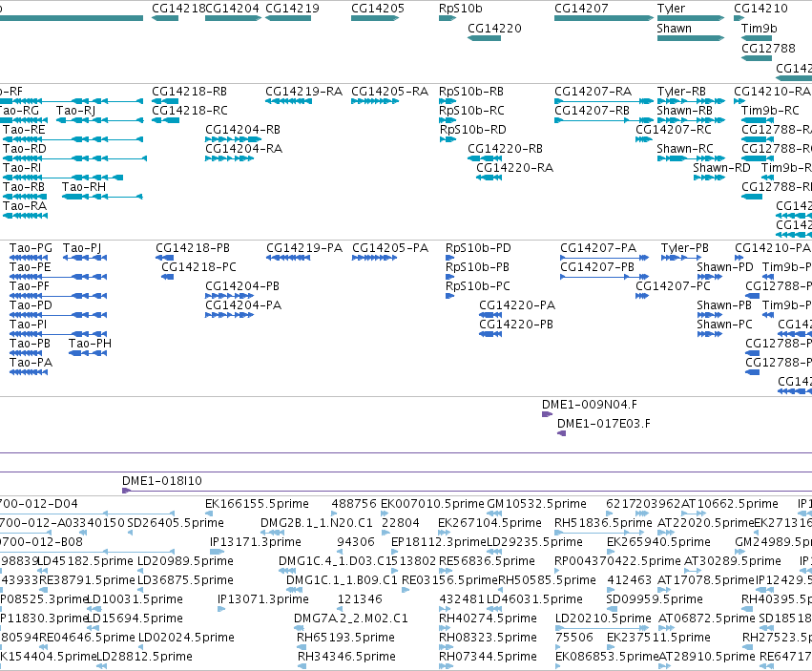Select the RpS10b-RB transcript label
812x671 pixels.
[x=470, y=92]
